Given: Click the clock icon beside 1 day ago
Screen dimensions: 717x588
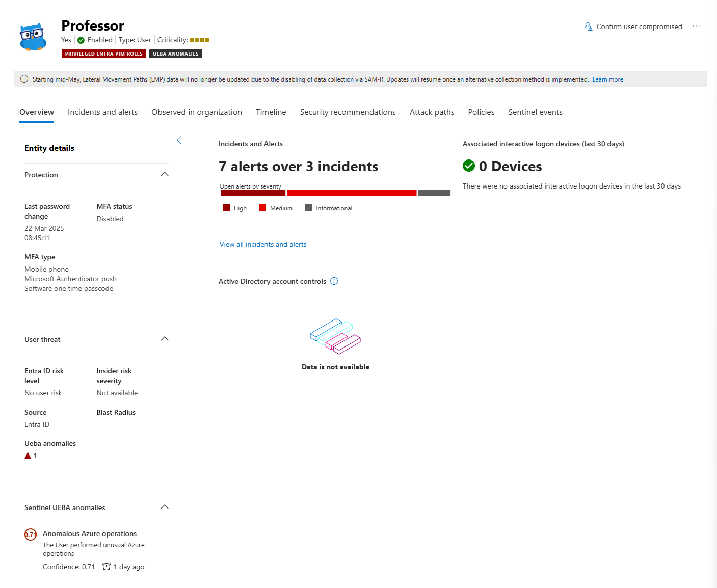Looking at the screenshot, I should point(107,567).
